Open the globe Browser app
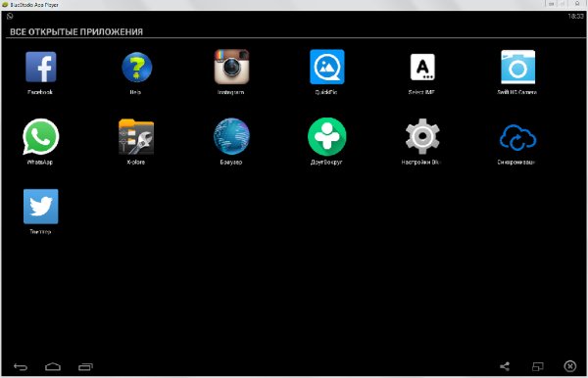The height and width of the screenshot is (378, 588). tap(231, 136)
